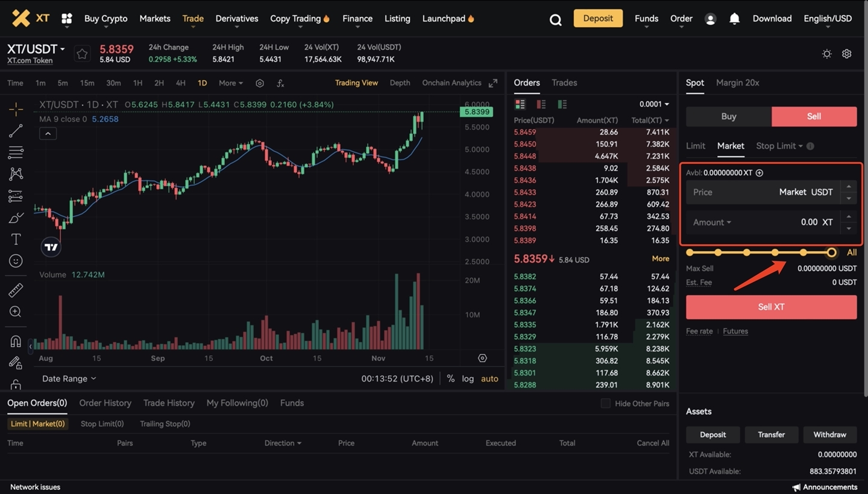Tick Hide Other Pairs checkbox
Image resolution: width=868 pixels, height=494 pixels.
pyautogui.click(x=606, y=403)
